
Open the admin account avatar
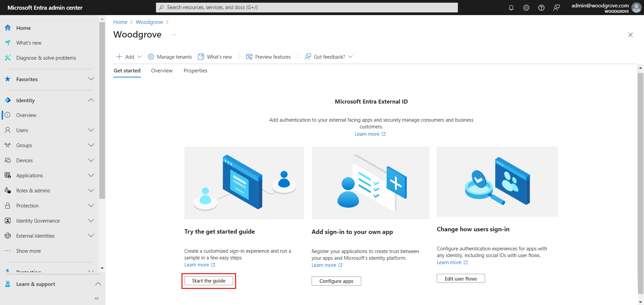point(636,7)
